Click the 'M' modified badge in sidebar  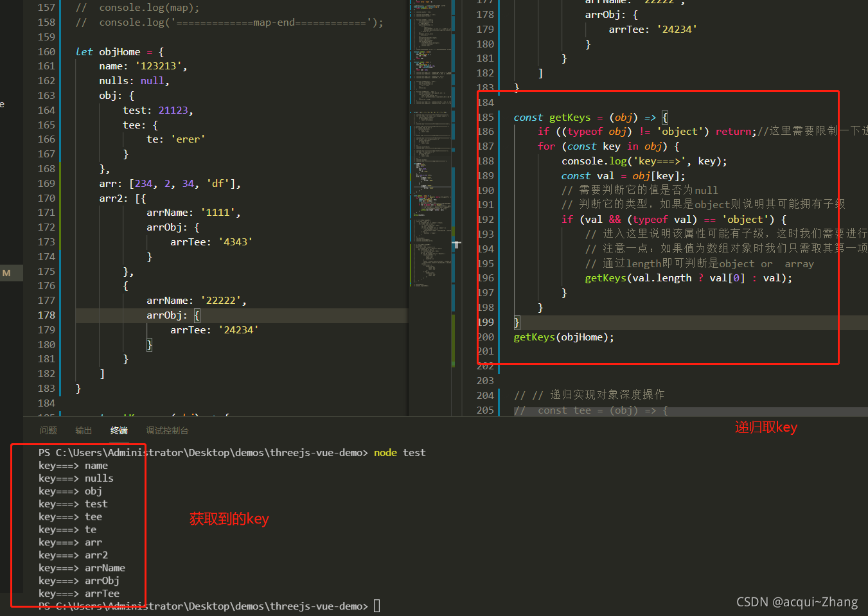6,273
